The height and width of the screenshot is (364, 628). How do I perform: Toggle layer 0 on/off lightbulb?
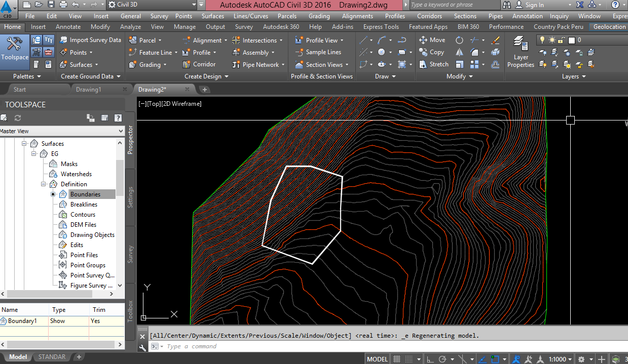coord(542,40)
